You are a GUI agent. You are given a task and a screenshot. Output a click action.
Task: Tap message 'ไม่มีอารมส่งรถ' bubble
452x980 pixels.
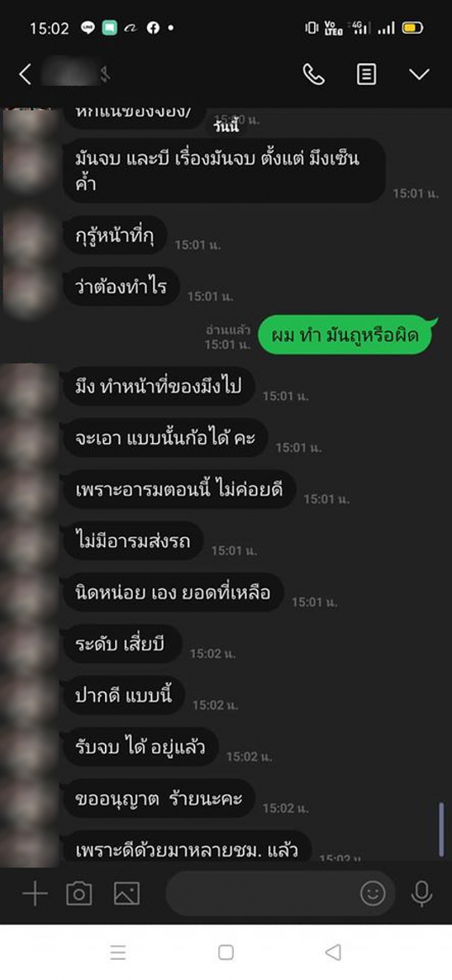tap(133, 541)
